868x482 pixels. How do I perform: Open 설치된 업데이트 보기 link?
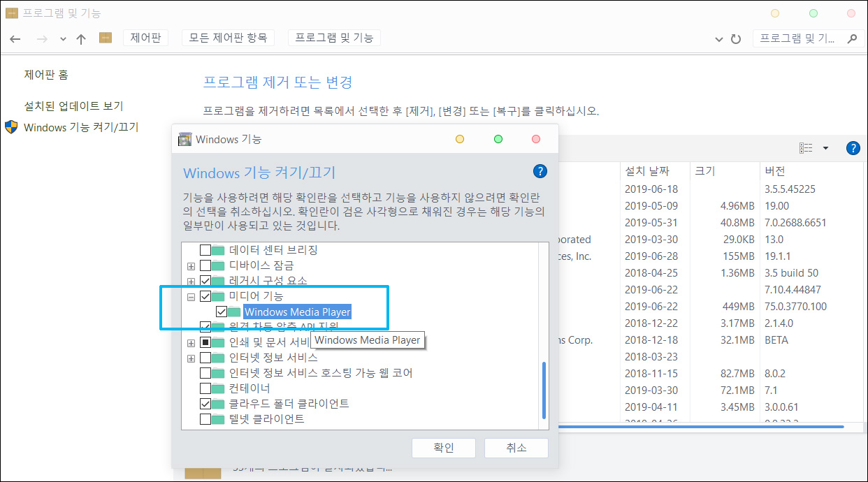pyautogui.click(x=73, y=106)
